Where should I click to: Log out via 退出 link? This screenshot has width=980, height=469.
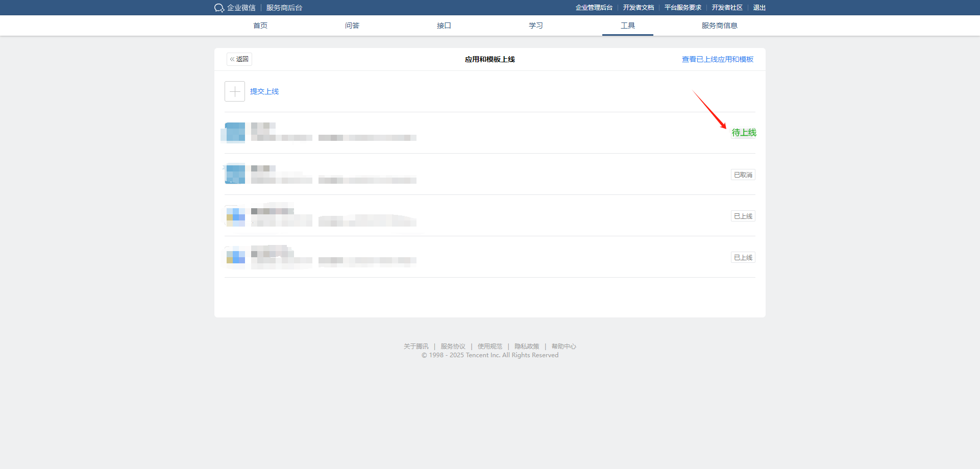click(759, 8)
